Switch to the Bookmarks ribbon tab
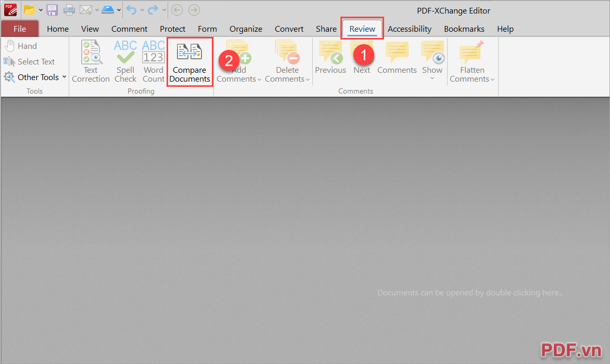 point(464,29)
